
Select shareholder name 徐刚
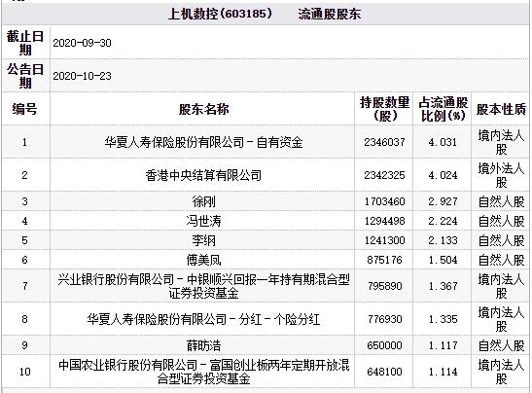coord(203,201)
